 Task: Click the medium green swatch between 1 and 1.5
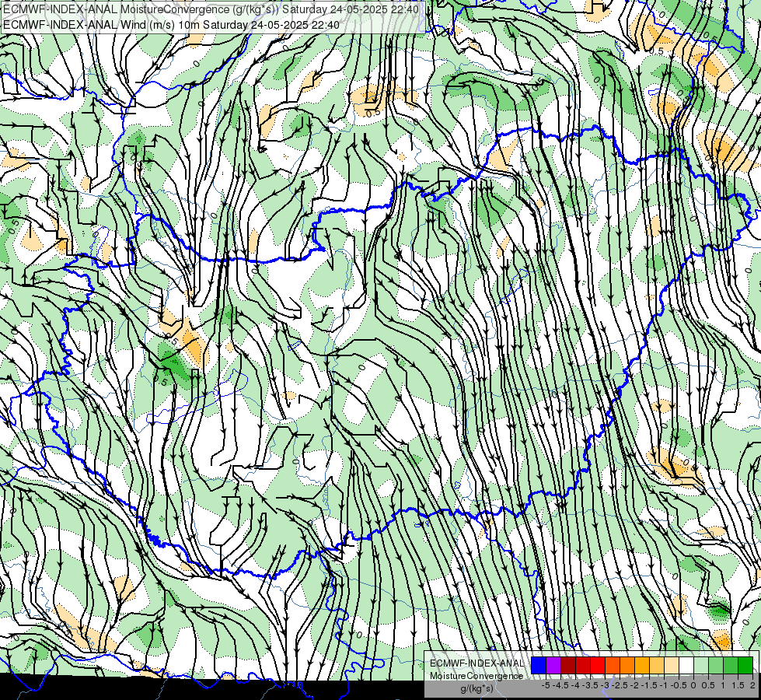(731, 666)
